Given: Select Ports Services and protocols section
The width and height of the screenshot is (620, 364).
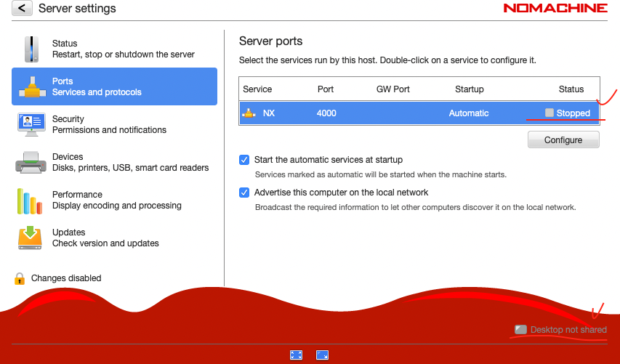Looking at the screenshot, I should (x=114, y=86).
